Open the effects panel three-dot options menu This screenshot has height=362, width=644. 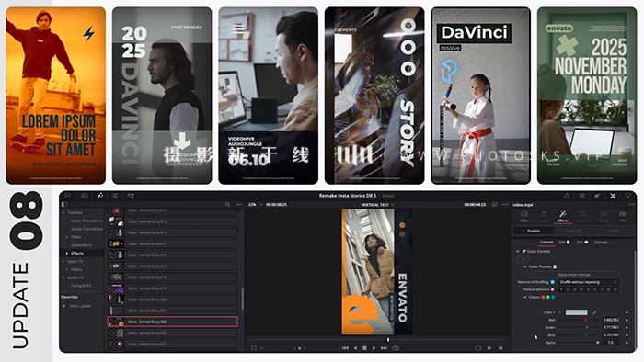point(238,204)
